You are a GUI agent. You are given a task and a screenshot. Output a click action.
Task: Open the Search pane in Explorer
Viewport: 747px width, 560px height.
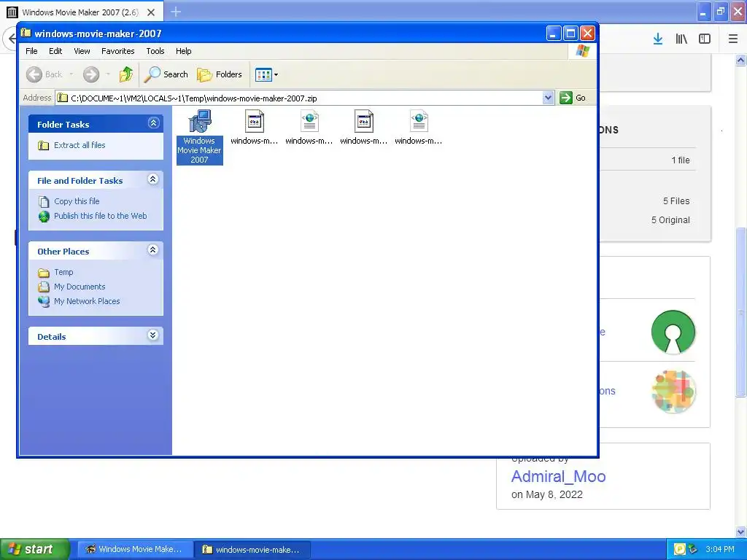tap(166, 74)
